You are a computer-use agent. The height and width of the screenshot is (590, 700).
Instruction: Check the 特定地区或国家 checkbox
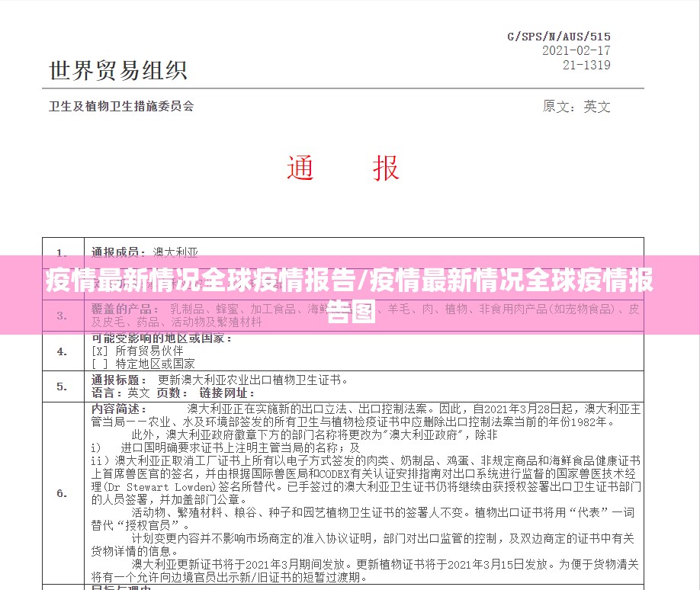pyautogui.click(x=98, y=363)
